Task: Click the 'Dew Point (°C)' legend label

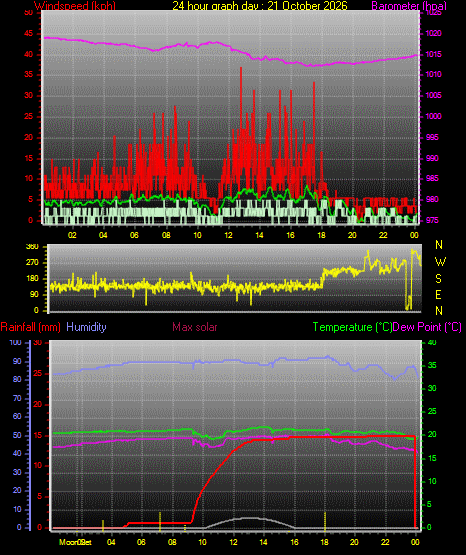Action: pyautogui.click(x=427, y=327)
